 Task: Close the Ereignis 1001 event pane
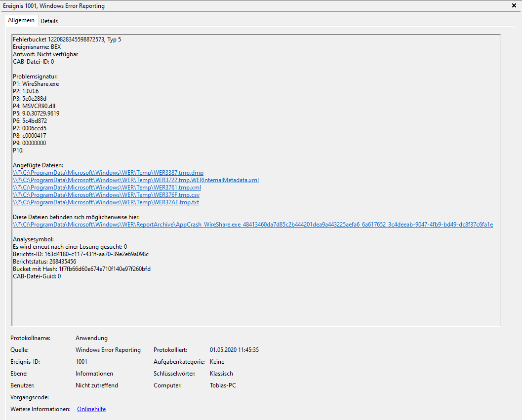[515, 6]
